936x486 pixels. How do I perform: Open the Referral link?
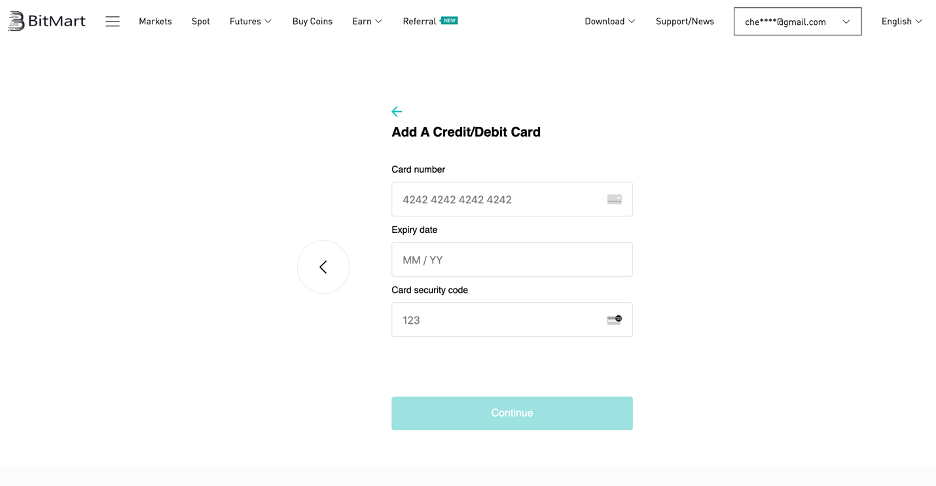[x=419, y=21]
